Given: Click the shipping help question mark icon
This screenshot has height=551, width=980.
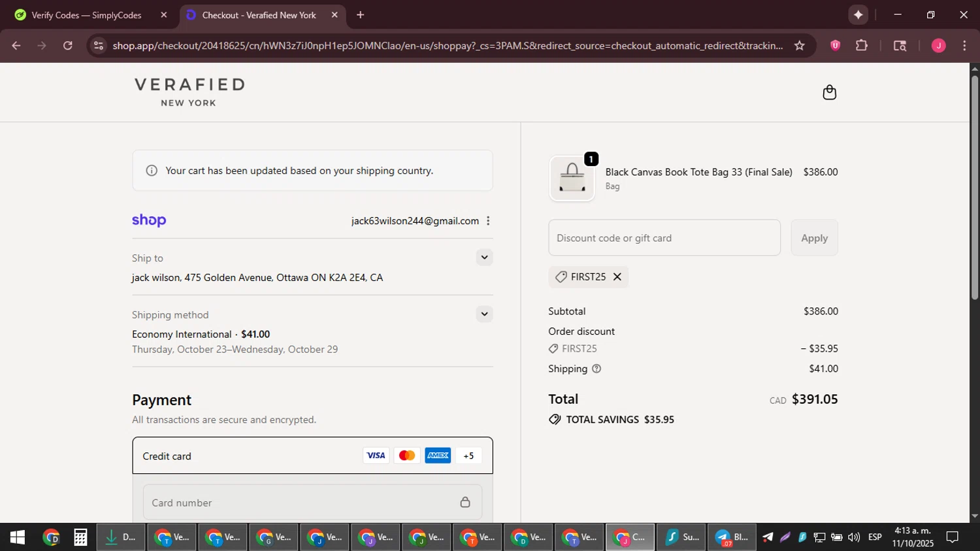Looking at the screenshot, I should pos(596,369).
